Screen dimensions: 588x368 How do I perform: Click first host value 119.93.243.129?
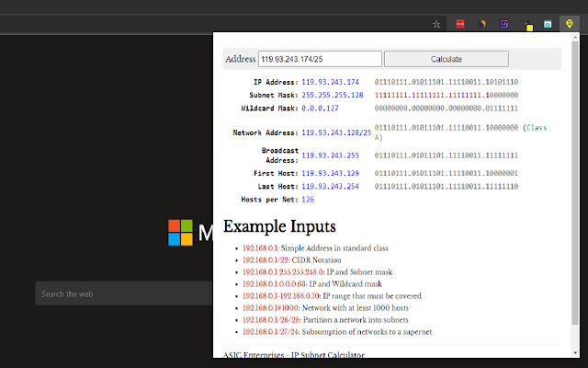coord(331,173)
